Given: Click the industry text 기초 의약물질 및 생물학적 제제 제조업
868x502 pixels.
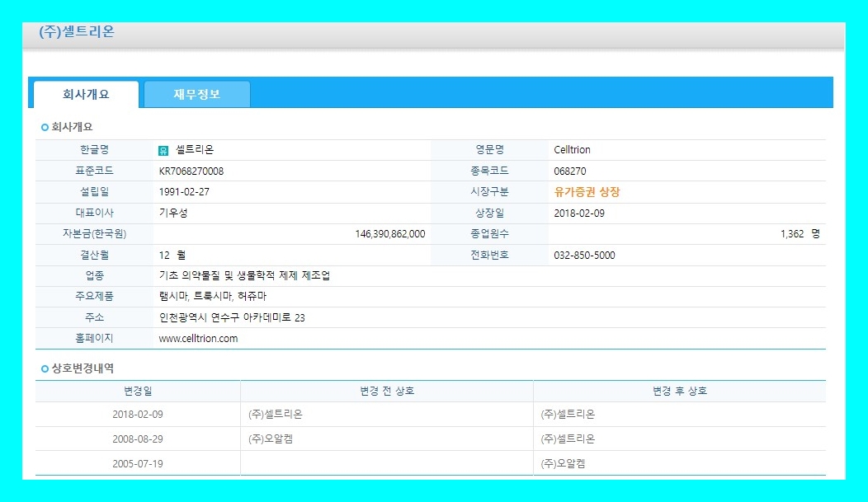Looking at the screenshot, I should [x=244, y=275].
